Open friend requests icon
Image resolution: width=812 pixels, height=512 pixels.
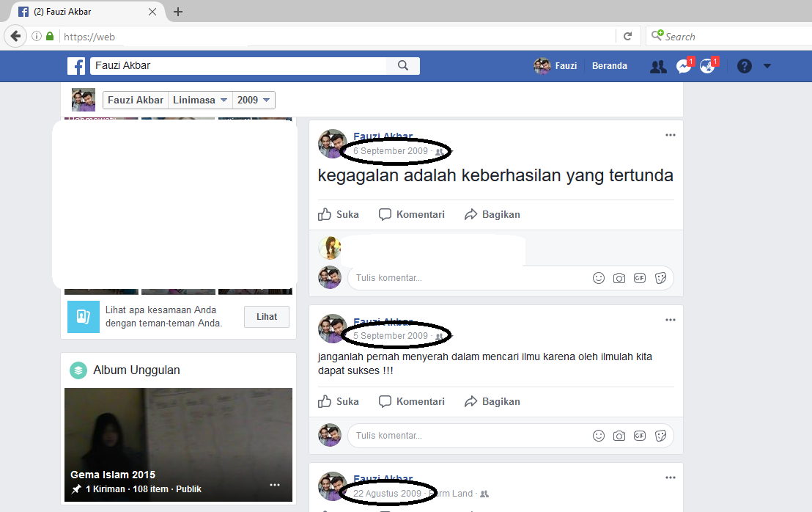pos(657,66)
